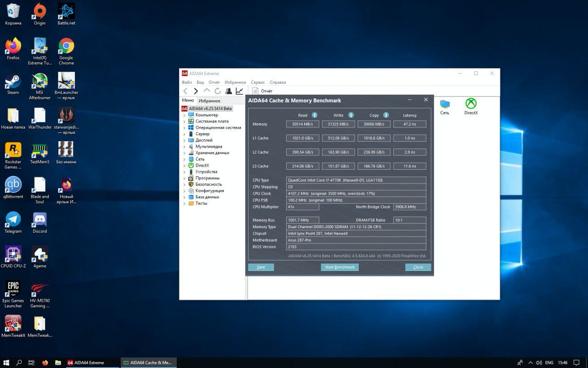Open the Файл menu
The height and width of the screenshot is (368, 588).
tap(187, 82)
